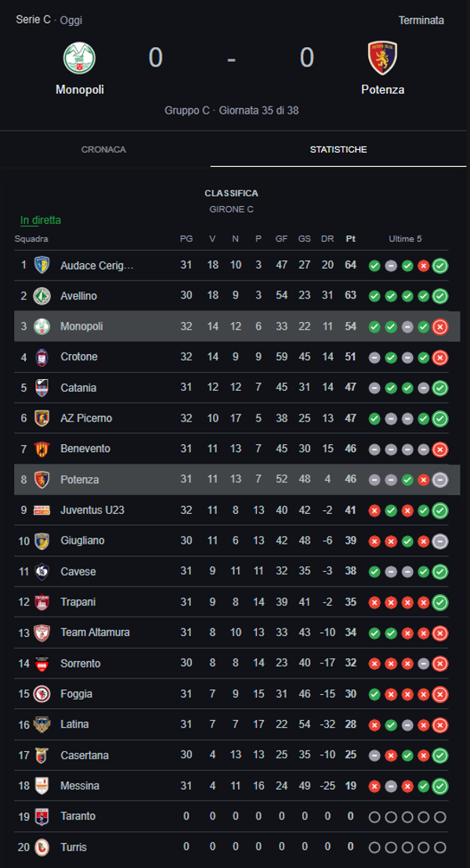Click Avellino's latest green win indicator
Screen dimensions: 470x868
point(440,296)
